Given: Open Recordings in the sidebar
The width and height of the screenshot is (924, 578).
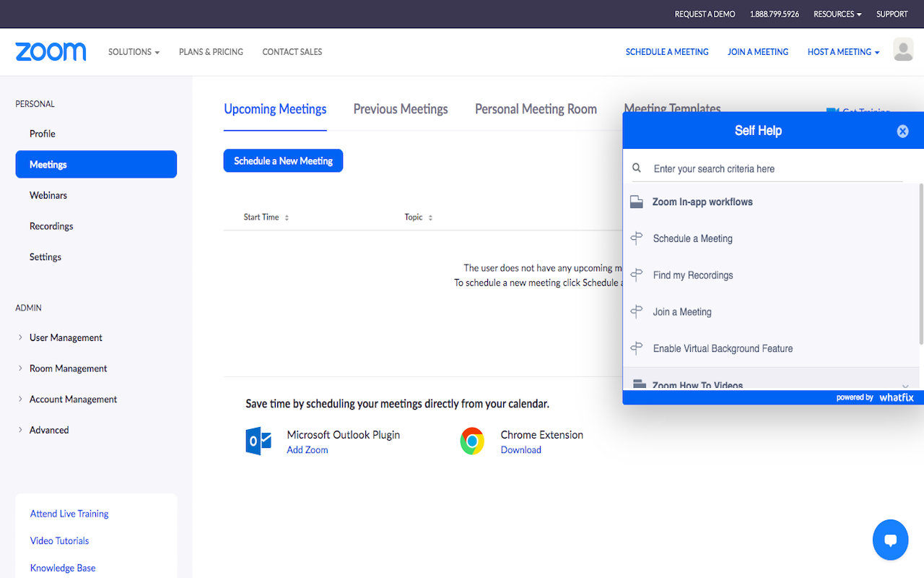Looking at the screenshot, I should tap(51, 226).
